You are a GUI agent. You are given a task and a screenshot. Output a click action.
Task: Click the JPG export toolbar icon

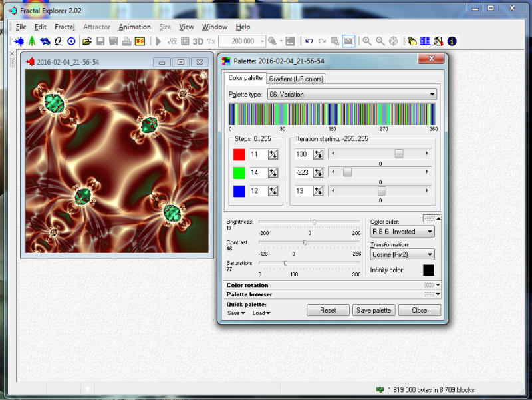(140, 41)
